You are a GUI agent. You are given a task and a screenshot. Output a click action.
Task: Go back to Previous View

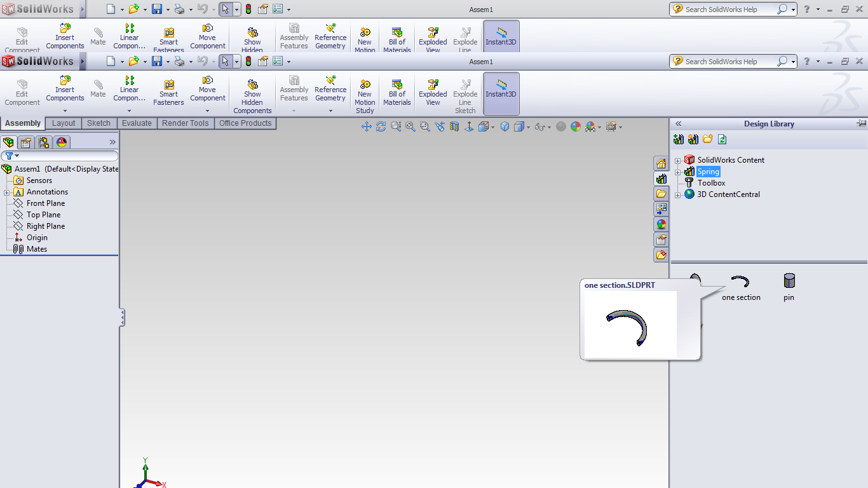[x=440, y=126]
